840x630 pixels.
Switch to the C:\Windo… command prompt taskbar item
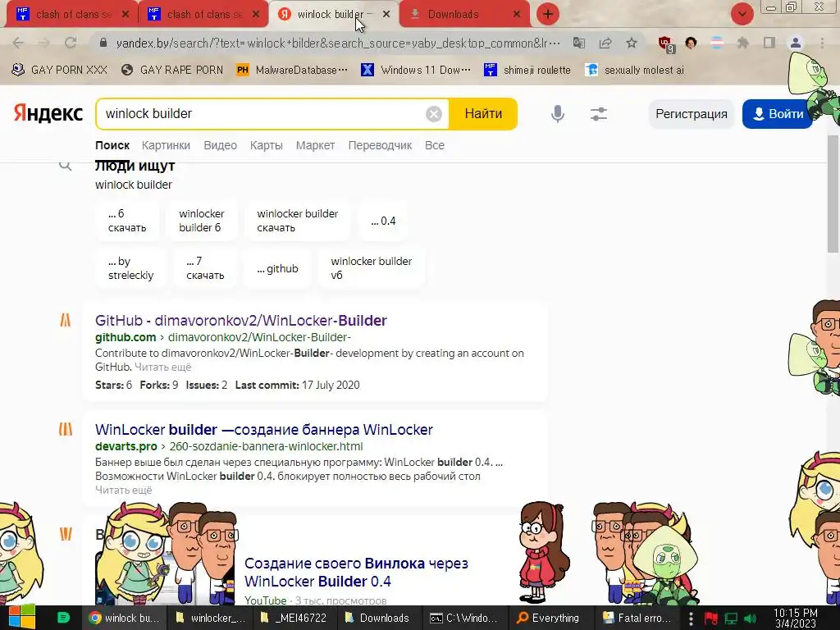[x=464, y=618]
